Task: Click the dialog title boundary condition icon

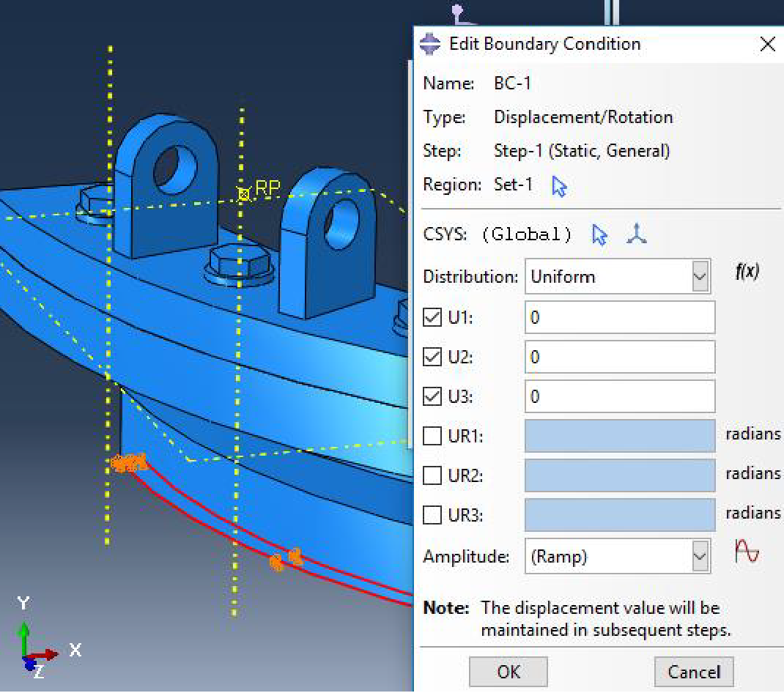Action: [430, 44]
